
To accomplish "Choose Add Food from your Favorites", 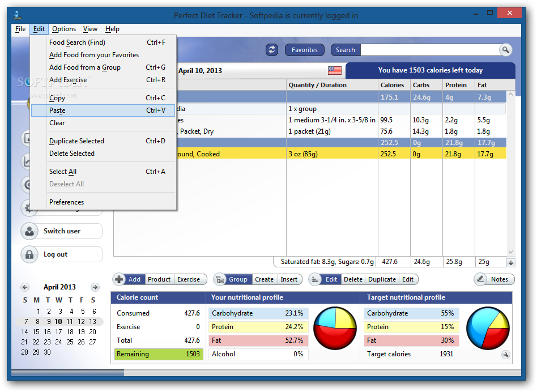I will (x=103, y=55).
